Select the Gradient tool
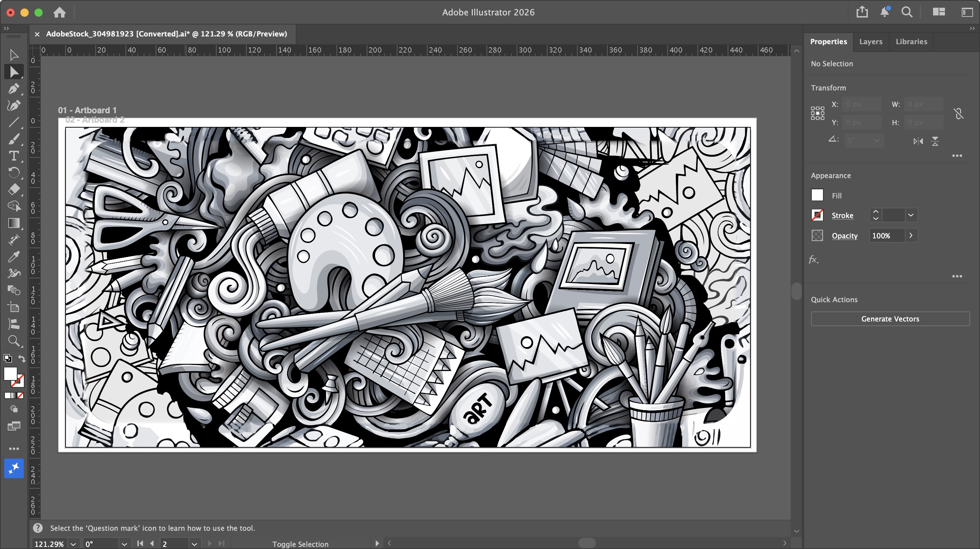Viewport: 980px width, 549px height. click(14, 223)
